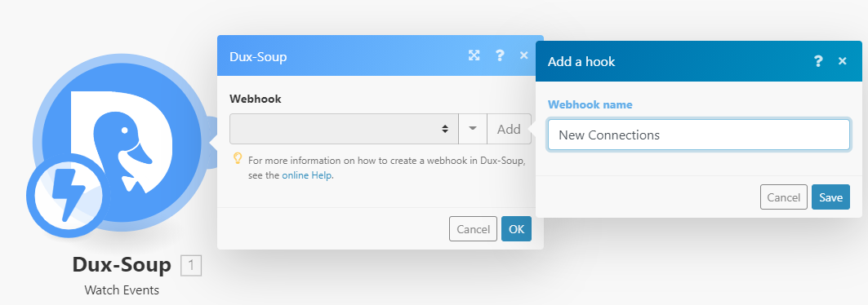The width and height of the screenshot is (868, 305).
Task: Expand the Dux-Soup dialog to full screen
Action: click(474, 55)
